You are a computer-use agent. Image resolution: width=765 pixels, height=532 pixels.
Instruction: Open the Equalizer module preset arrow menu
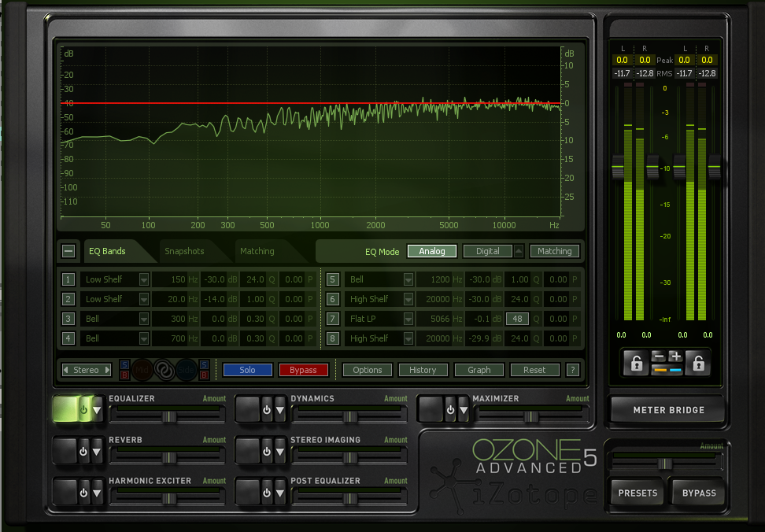pos(97,410)
